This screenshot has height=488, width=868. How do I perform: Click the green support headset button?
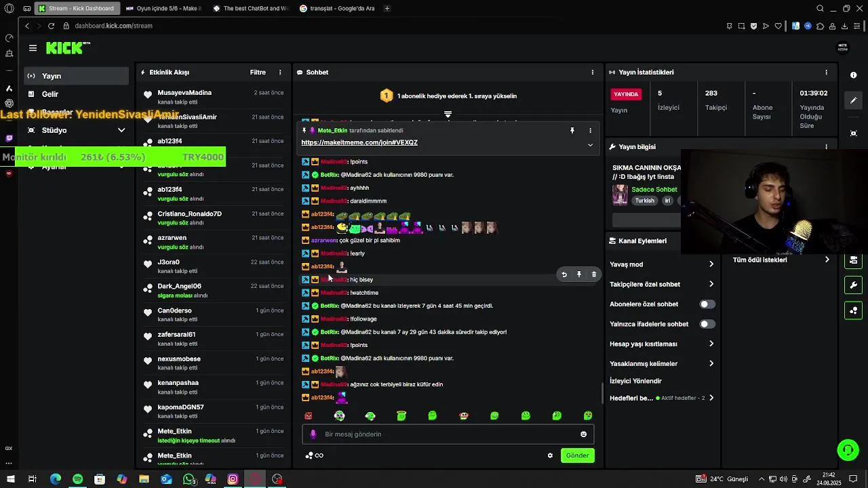click(x=848, y=449)
